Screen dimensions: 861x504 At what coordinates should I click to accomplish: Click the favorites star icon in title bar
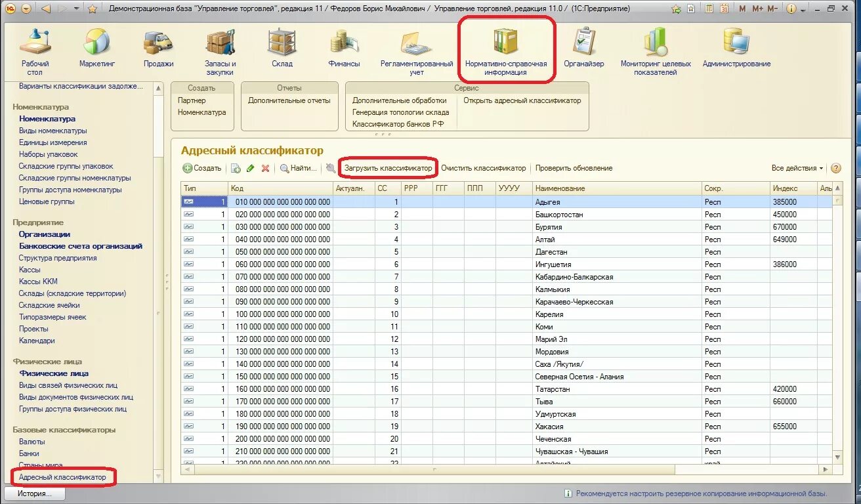coord(93,9)
